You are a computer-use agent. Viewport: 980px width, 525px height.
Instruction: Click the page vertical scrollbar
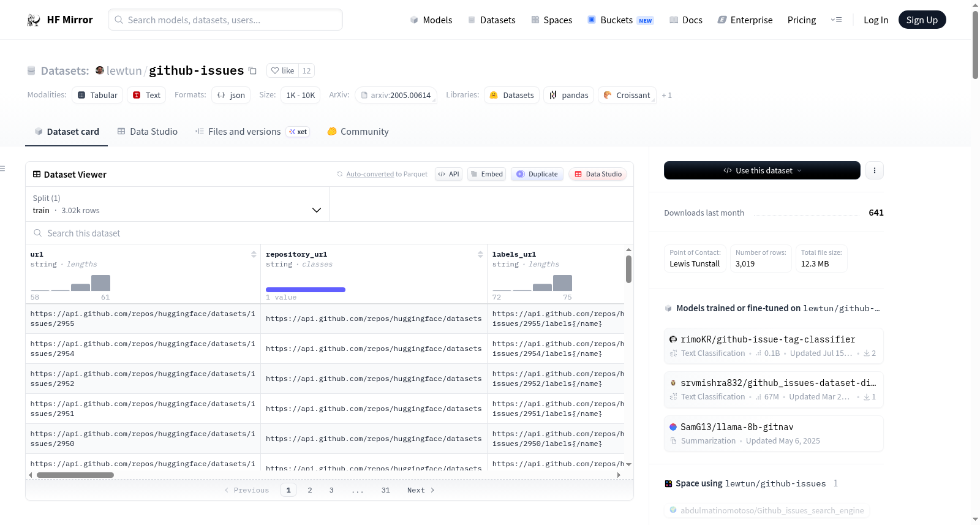pyautogui.click(x=975, y=45)
